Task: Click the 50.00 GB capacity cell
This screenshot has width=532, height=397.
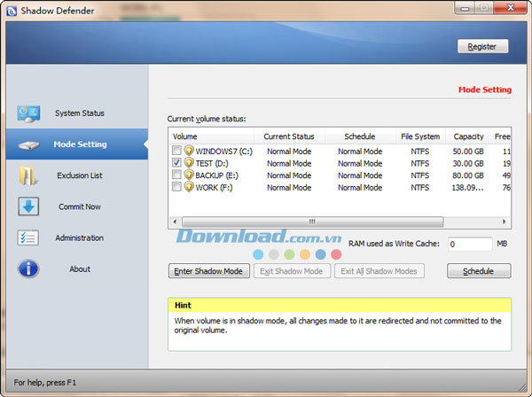Action: (468, 152)
